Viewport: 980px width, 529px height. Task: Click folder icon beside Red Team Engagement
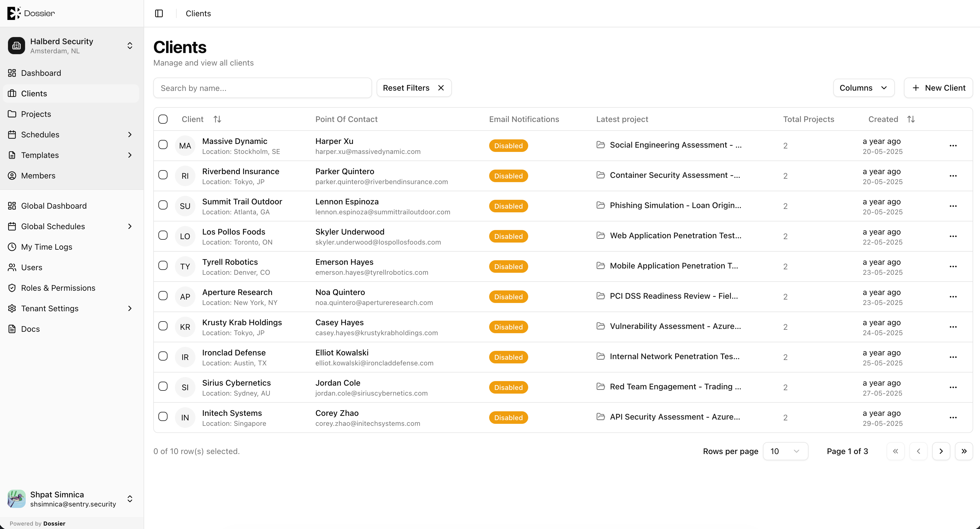click(601, 386)
